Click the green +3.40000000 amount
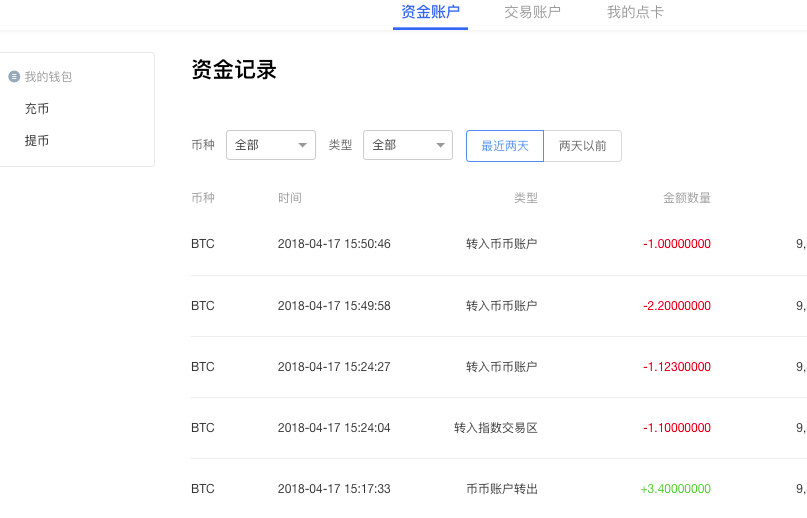This screenshot has width=807, height=518. [675, 489]
